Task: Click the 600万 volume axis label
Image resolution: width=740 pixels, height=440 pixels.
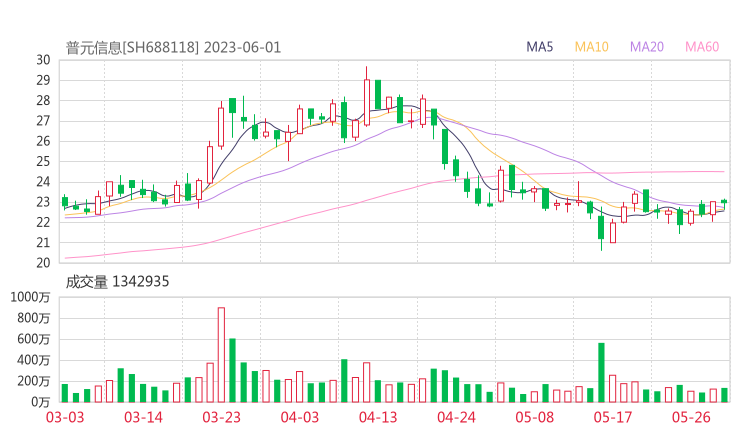Action: point(34,339)
